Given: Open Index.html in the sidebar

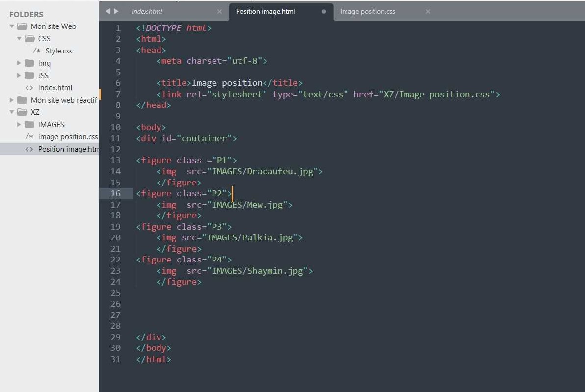Looking at the screenshot, I should coord(55,88).
